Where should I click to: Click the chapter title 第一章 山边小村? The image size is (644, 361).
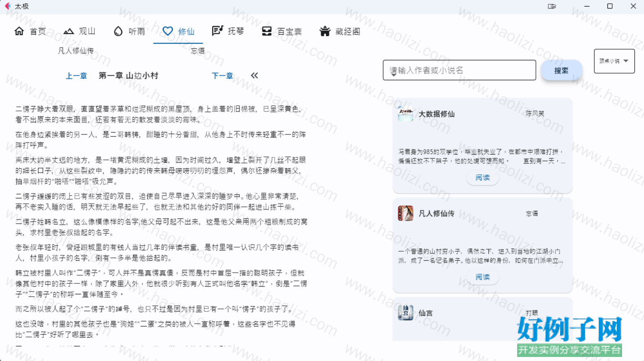click(128, 76)
